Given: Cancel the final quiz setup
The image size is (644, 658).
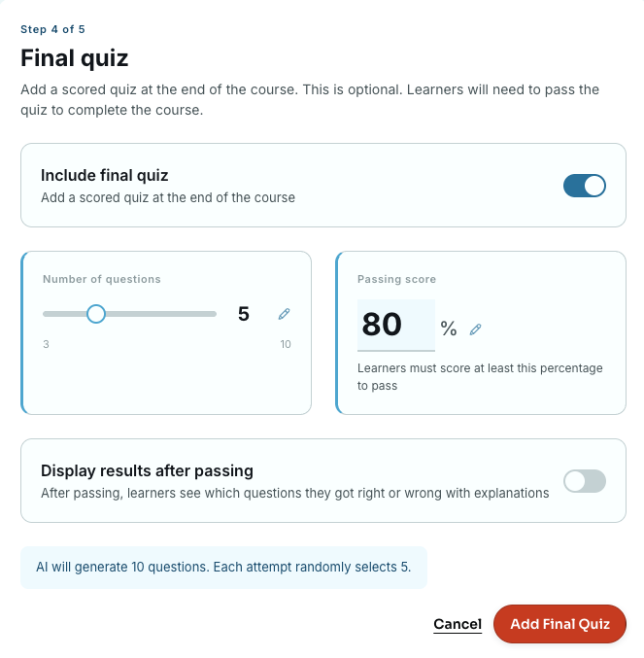Looking at the screenshot, I should 458,624.
